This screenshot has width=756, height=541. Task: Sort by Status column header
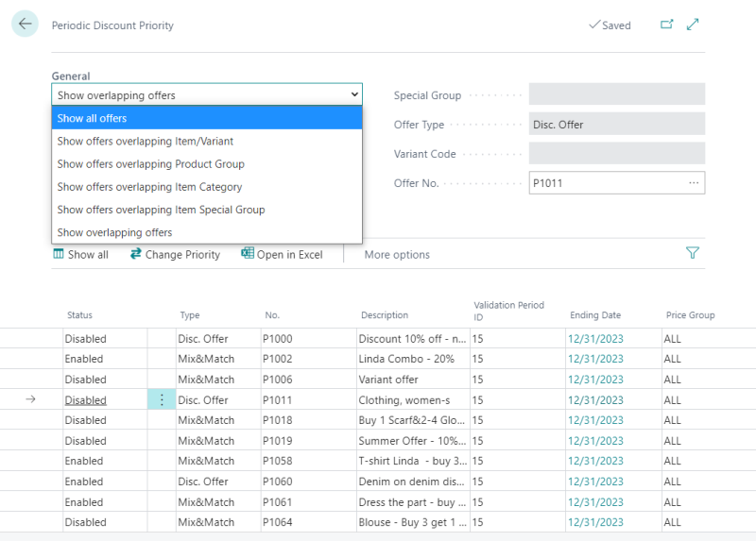click(79, 315)
